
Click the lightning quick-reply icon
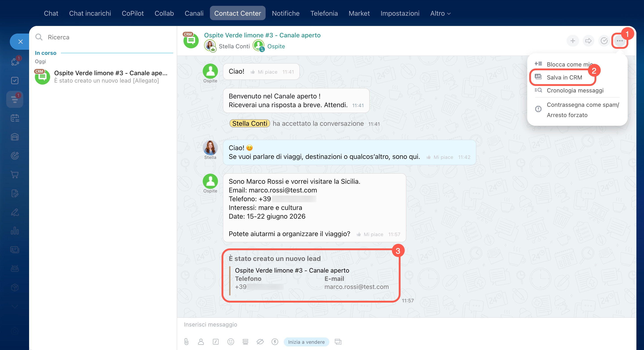point(275,341)
